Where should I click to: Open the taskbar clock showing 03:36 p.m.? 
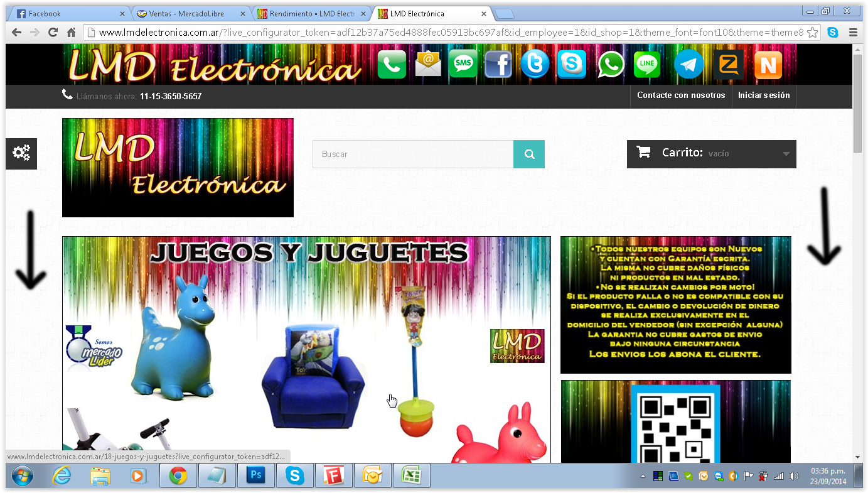coord(828,476)
